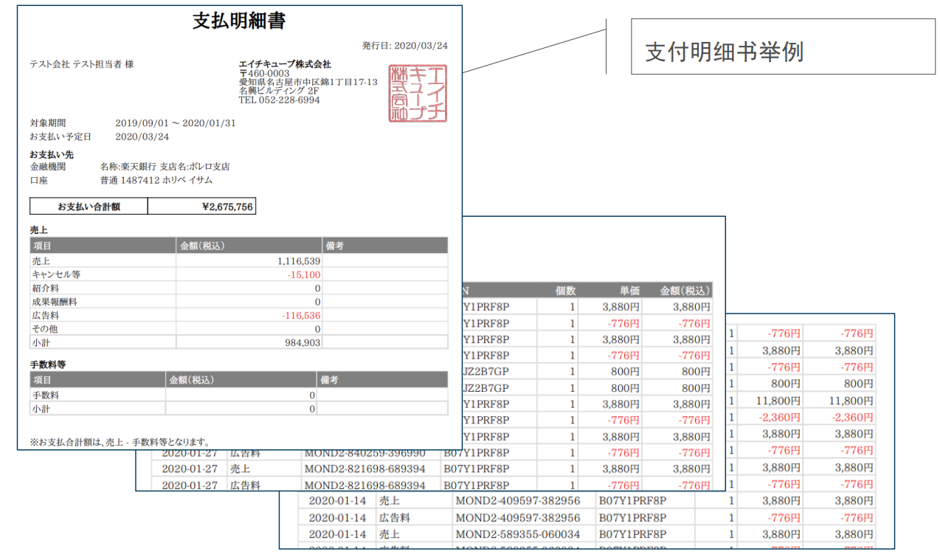Click the 支付明细书举例 callout label

pos(724,52)
